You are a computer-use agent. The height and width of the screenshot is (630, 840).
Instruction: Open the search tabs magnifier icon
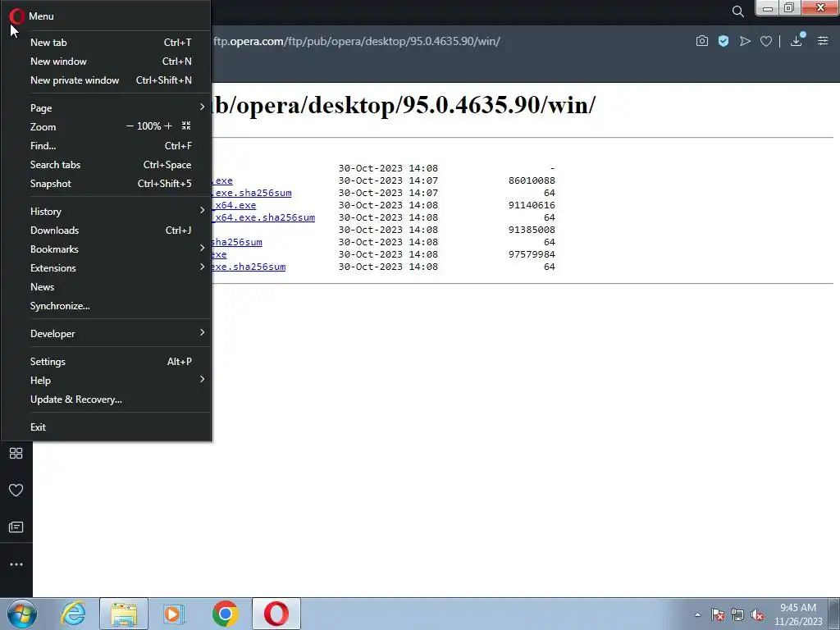coord(737,11)
